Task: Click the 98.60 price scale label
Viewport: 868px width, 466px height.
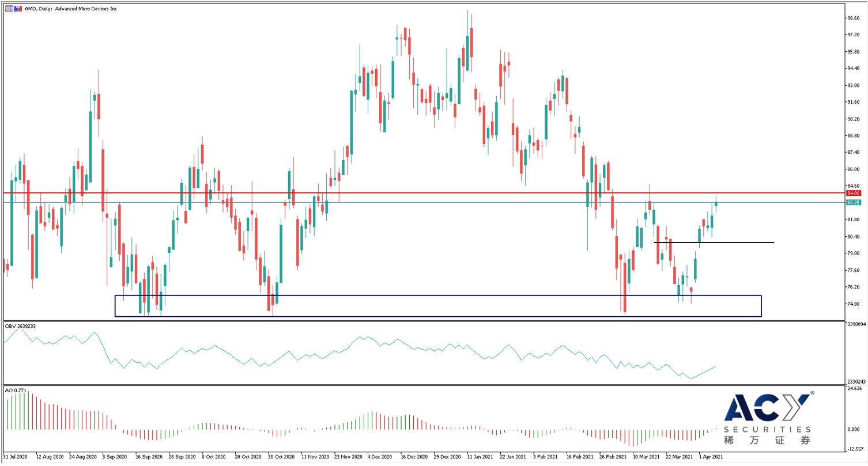Action: click(853, 18)
